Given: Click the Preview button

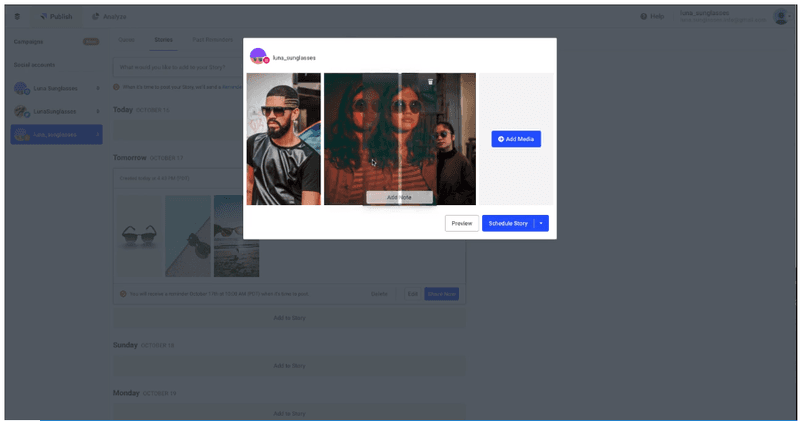Looking at the screenshot, I should pos(462,223).
